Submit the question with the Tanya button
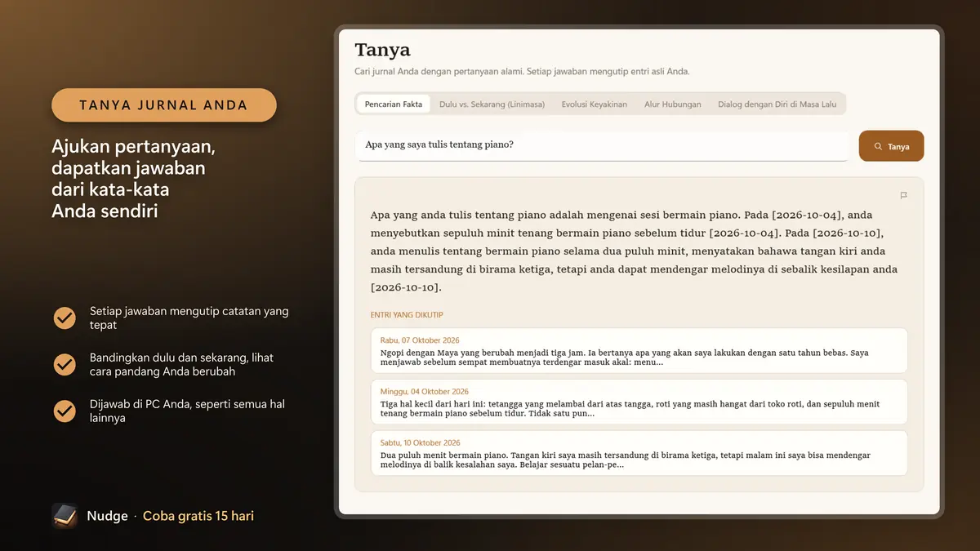The height and width of the screenshot is (551, 980). (x=891, y=146)
